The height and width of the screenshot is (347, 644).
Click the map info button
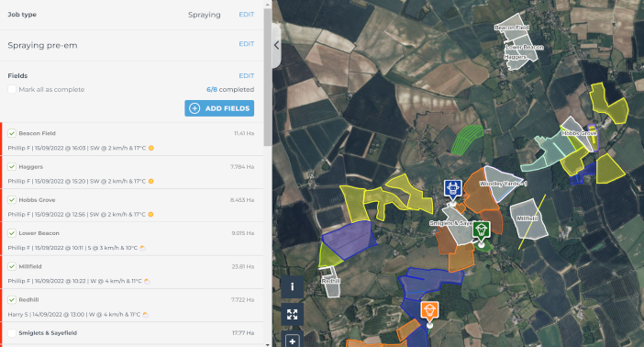(x=292, y=286)
